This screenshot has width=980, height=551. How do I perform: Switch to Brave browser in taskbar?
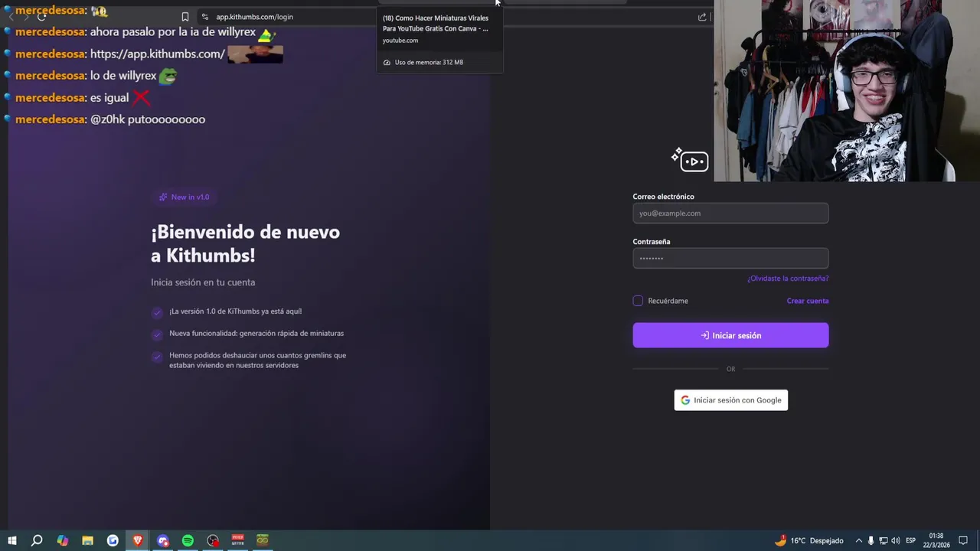[138, 540]
